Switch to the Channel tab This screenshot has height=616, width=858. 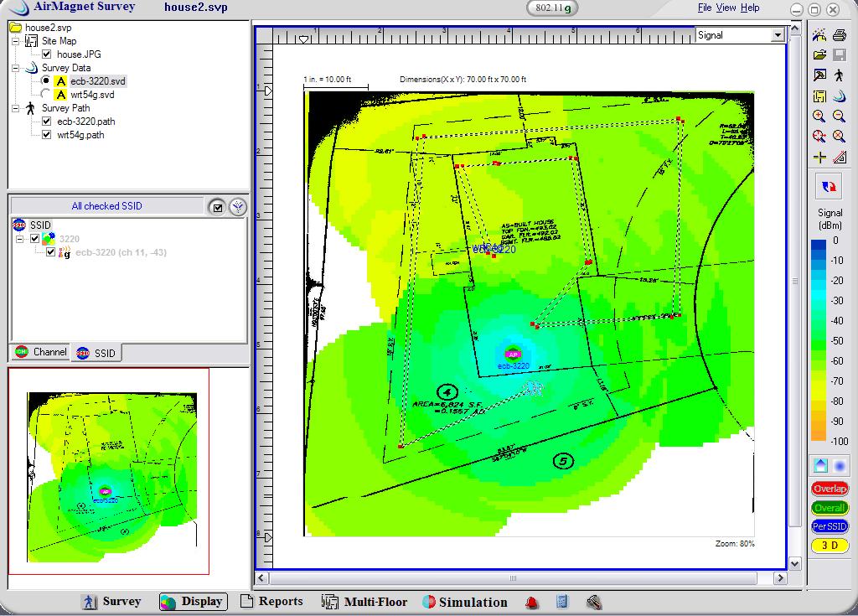(x=41, y=352)
